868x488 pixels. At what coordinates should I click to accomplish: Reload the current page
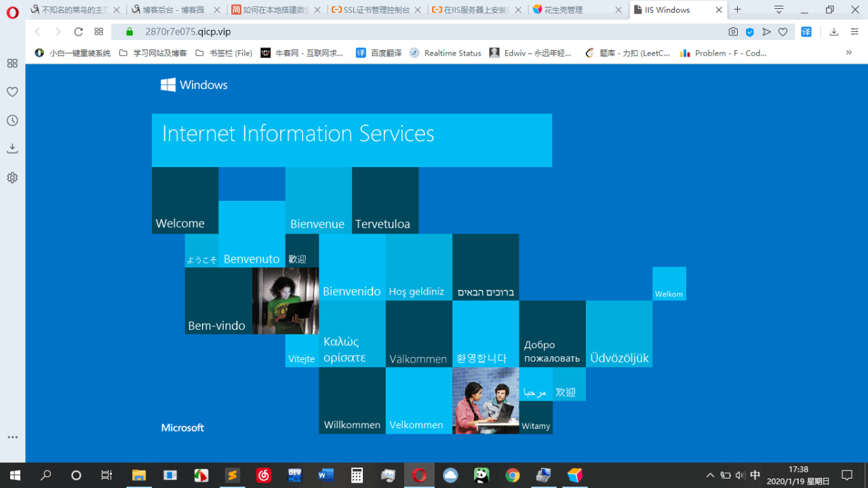[78, 32]
